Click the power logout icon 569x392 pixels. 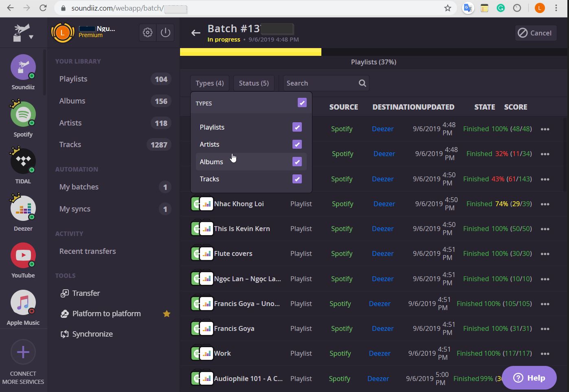pyautogui.click(x=165, y=33)
